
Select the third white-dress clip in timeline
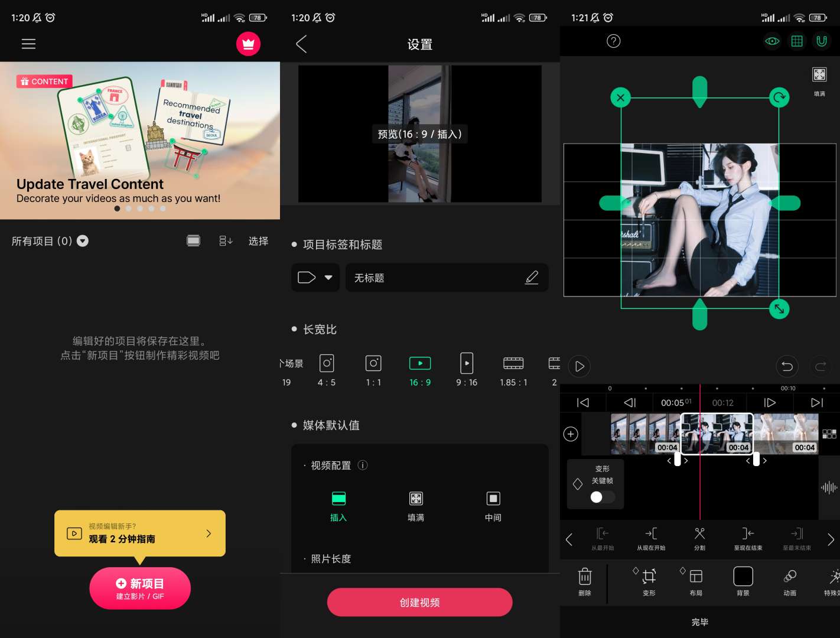tap(786, 434)
